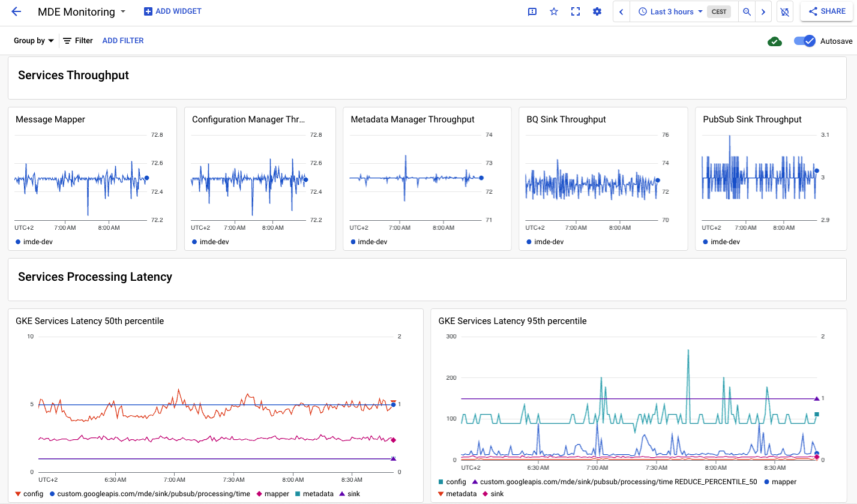857x504 pixels.
Task: Star the MDE Monitoring dashboard as favorite
Action: 553,11
